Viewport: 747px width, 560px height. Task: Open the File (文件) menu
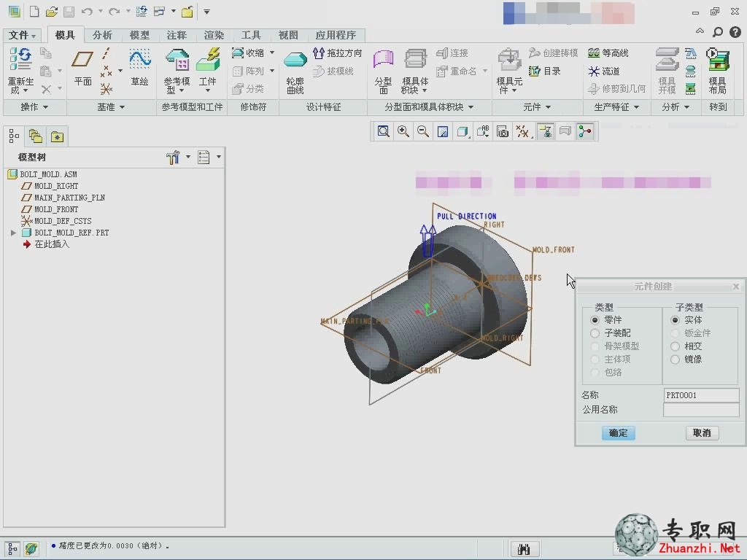coord(22,35)
